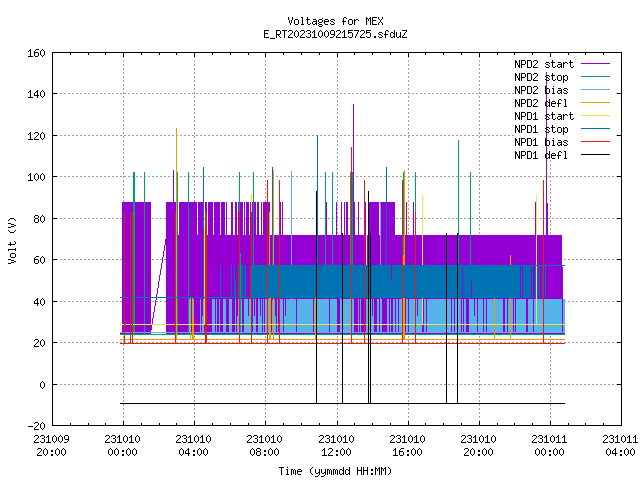
Task: Click the y-axis value 40
Action: [x=39, y=302]
